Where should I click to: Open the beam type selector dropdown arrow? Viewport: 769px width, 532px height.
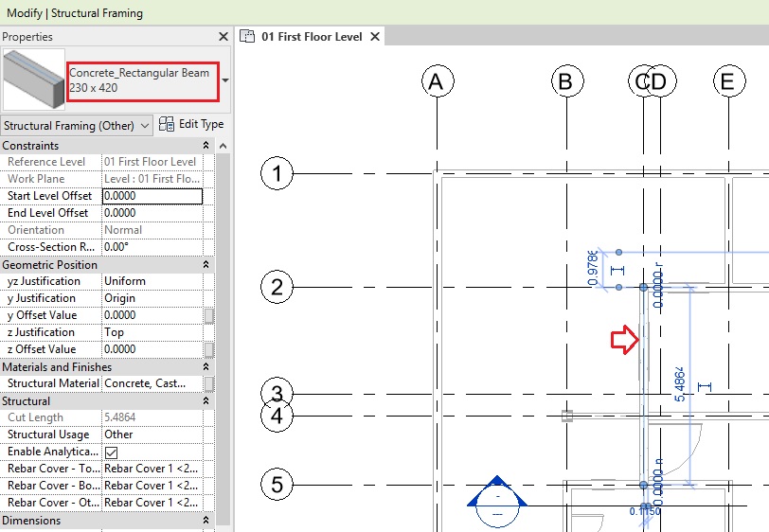[225, 80]
